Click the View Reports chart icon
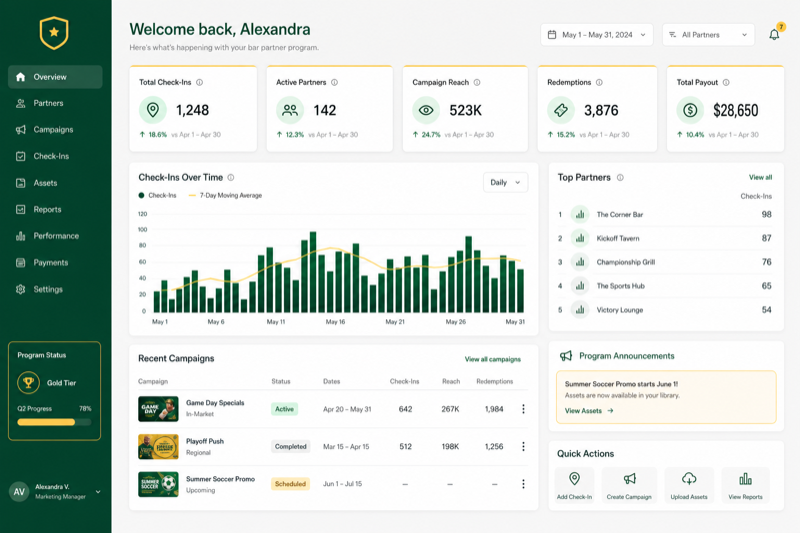The width and height of the screenshot is (800, 533). pos(745,478)
